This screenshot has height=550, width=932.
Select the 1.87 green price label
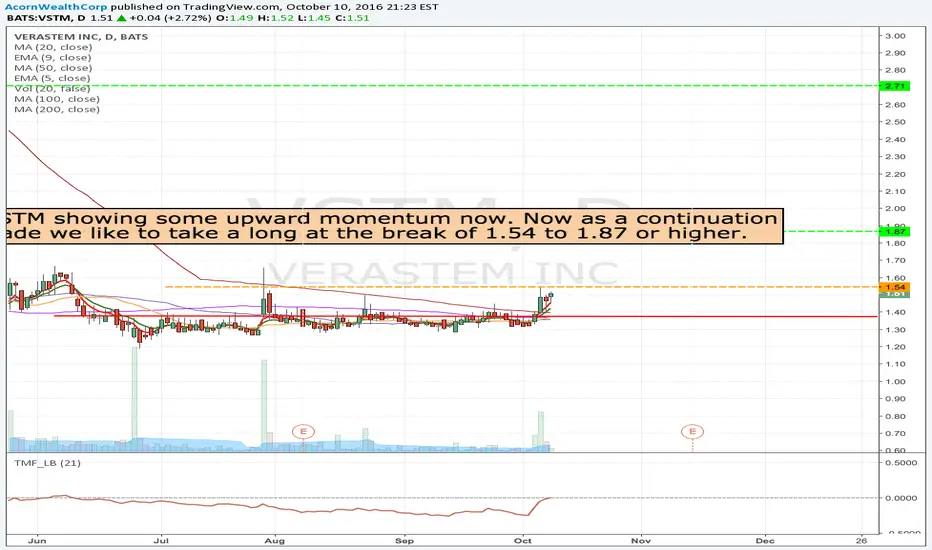(x=895, y=231)
